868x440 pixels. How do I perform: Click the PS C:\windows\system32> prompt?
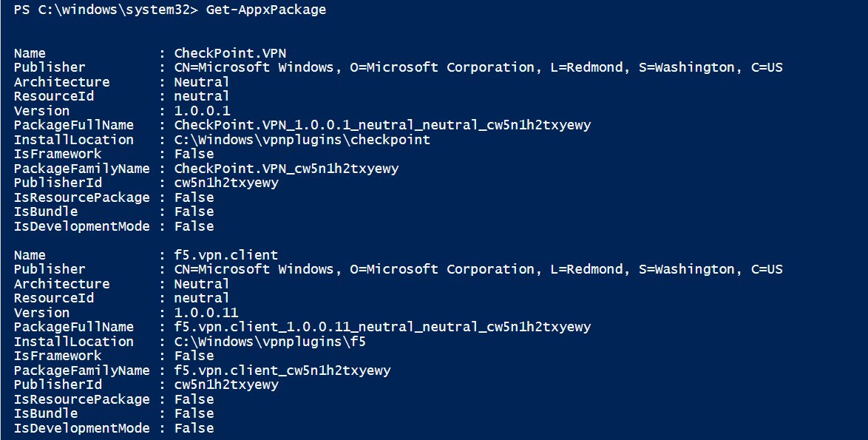point(106,10)
